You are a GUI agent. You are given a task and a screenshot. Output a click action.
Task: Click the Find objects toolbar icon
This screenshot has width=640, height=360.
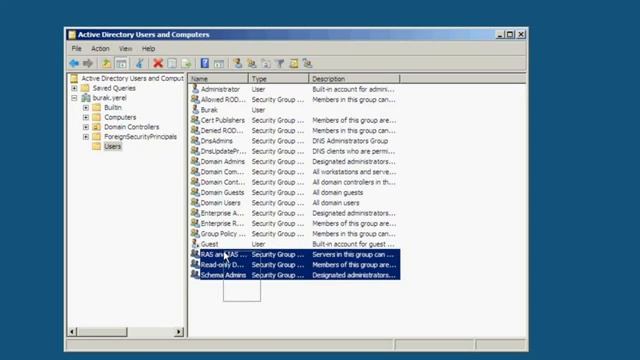click(x=293, y=63)
